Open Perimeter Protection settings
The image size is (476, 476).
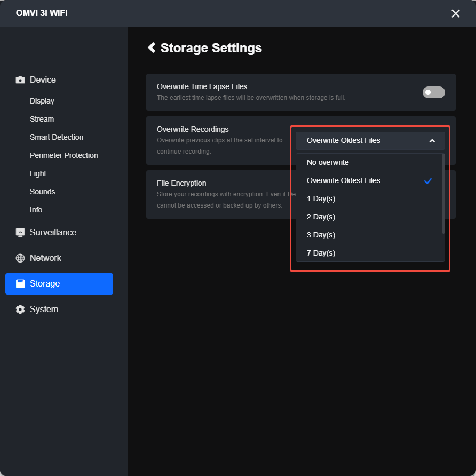(64, 155)
